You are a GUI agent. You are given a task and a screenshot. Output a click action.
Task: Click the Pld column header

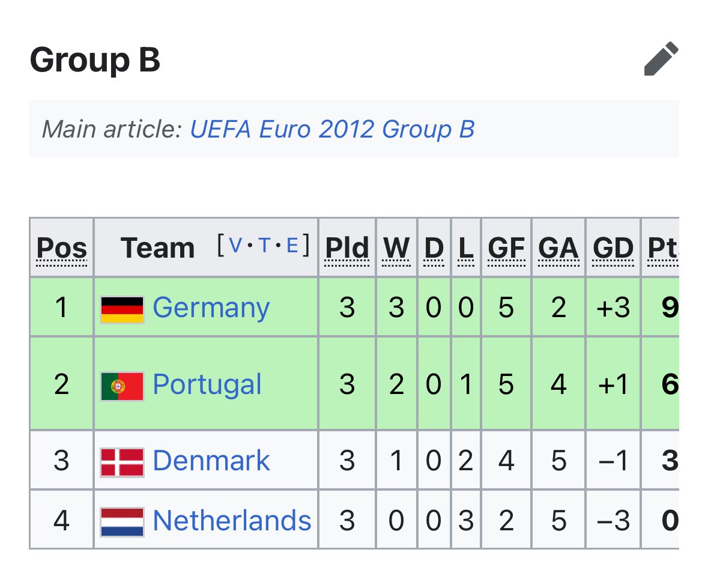347,248
